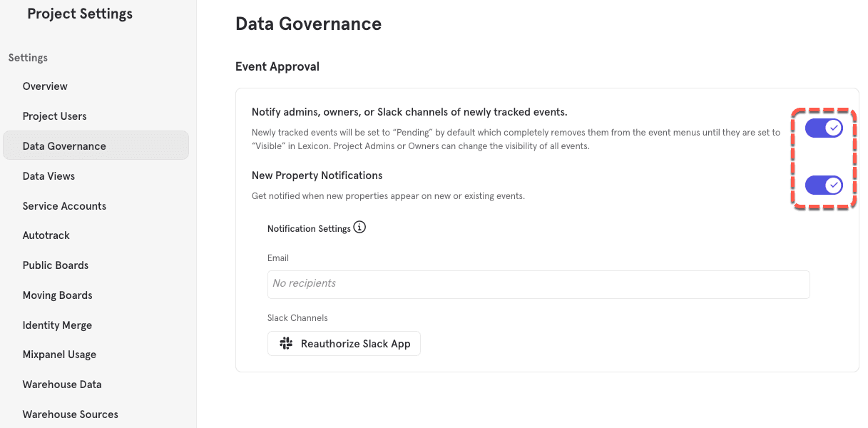Open the Autotrack section
This screenshot has height=428, width=868.
[x=46, y=235]
